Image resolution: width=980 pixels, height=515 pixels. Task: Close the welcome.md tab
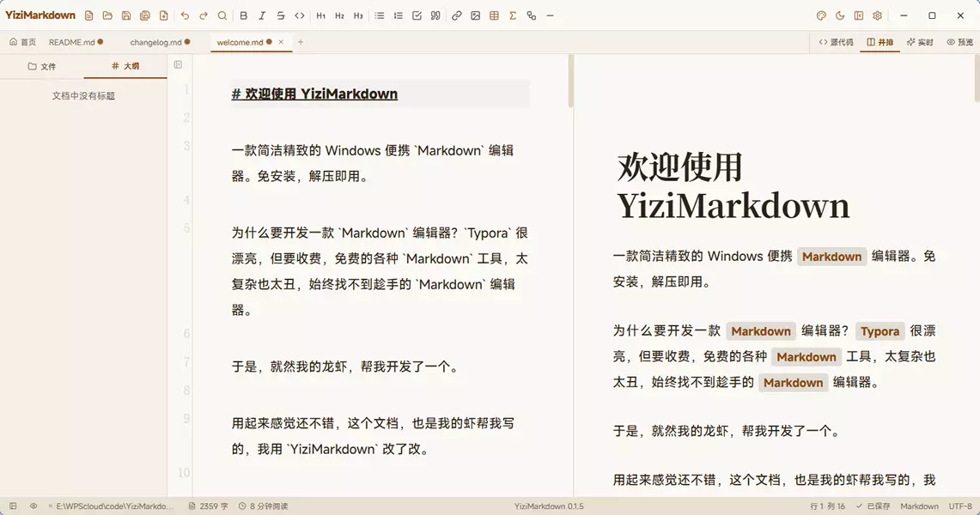click(x=281, y=42)
